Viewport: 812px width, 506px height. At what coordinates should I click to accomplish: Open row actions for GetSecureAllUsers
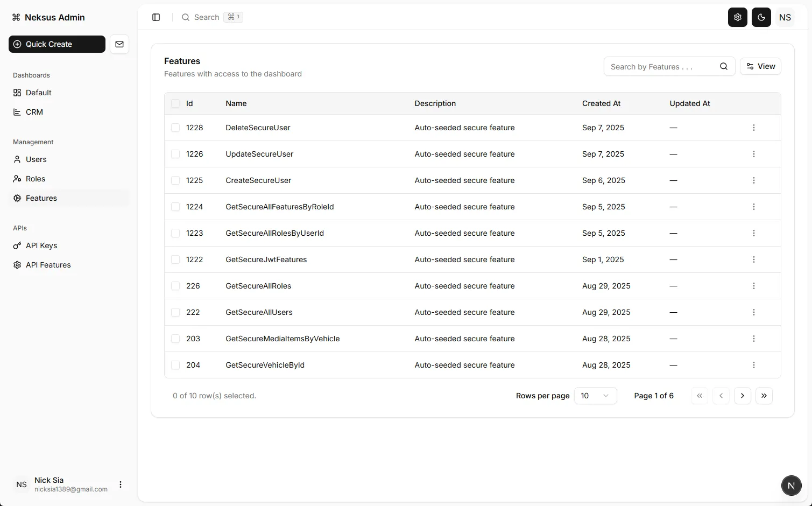(x=753, y=312)
